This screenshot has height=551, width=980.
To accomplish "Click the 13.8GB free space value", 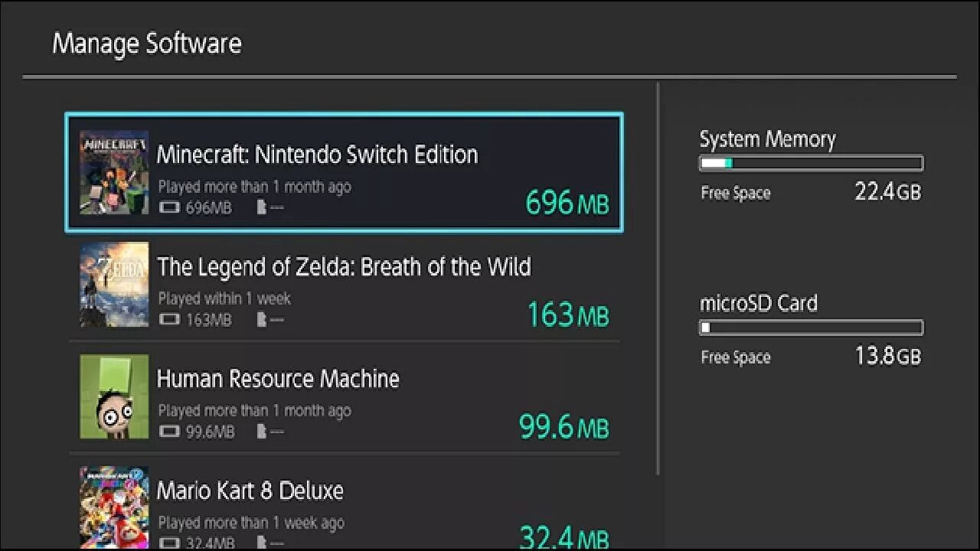I will coord(887,356).
